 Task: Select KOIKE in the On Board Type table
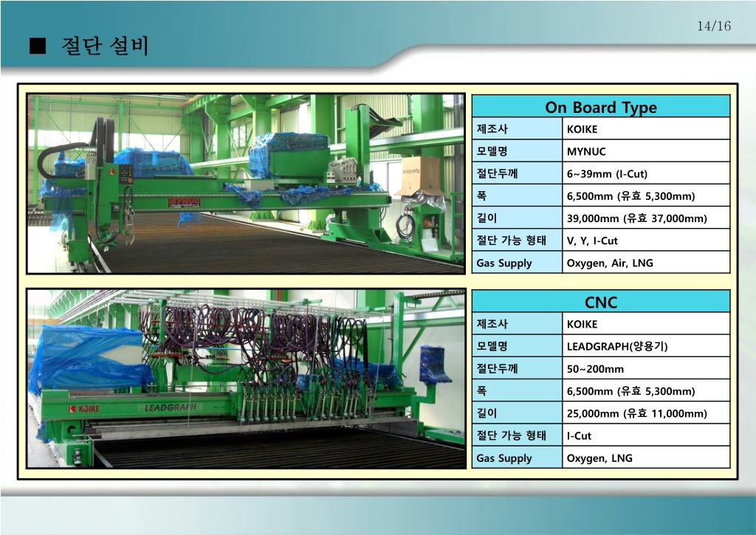pos(646,128)
